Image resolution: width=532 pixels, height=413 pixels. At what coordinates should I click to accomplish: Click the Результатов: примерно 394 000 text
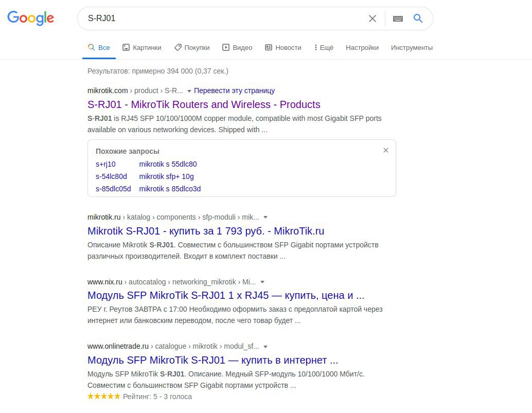point(158,71)
